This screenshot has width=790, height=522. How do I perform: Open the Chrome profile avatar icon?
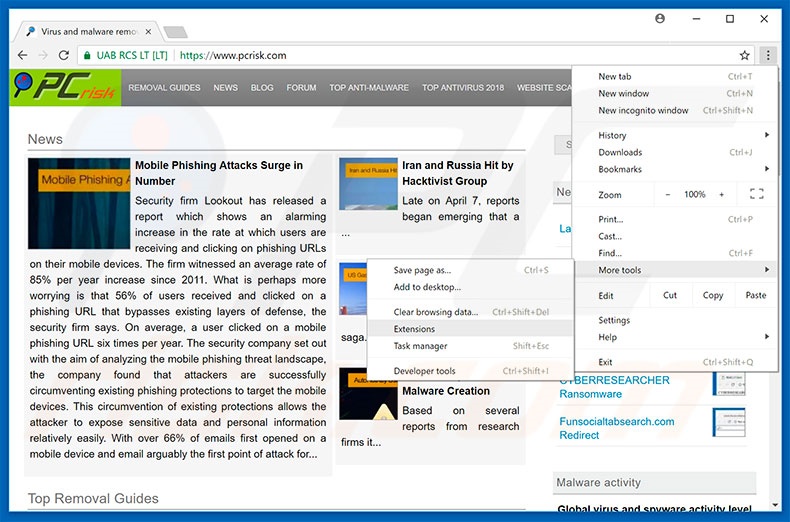coord(660,19)
